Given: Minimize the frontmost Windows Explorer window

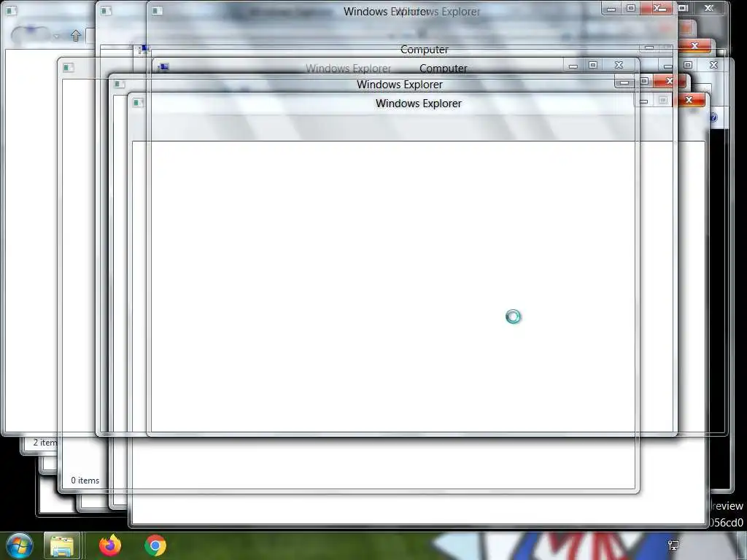Looking at the screenshot, I should tap(643, 101).
